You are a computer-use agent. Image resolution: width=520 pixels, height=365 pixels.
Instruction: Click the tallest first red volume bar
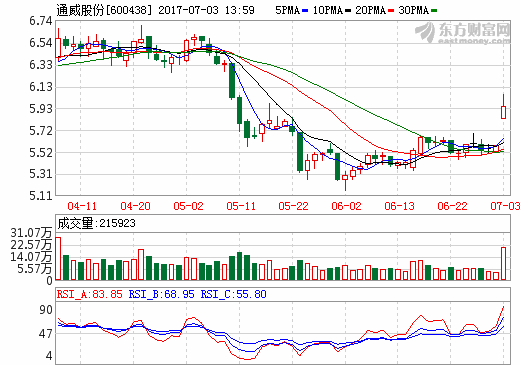pyautogui.click(x=58, y=258)
